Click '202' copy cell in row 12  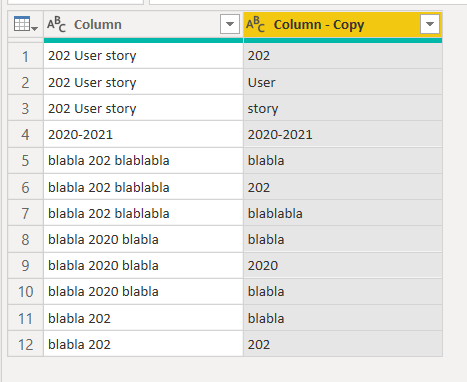pos(343,344)
